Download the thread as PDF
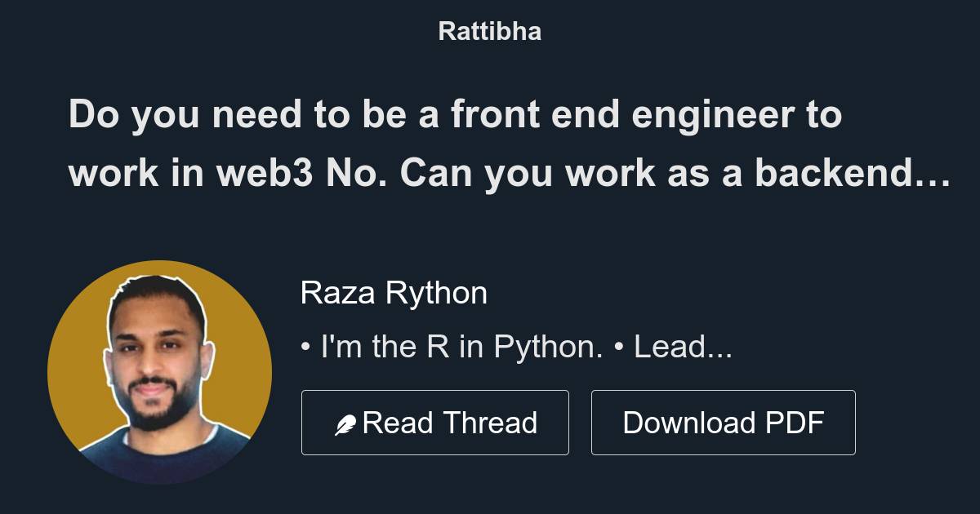Image resolution: width=980 pixels, height=514 pixels. 724,422
